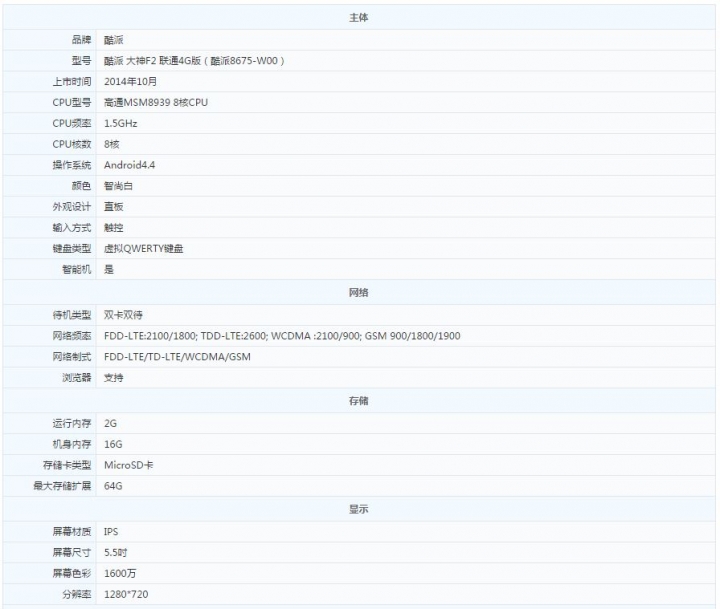Click the 智能机 label

[x=77, y=270]
